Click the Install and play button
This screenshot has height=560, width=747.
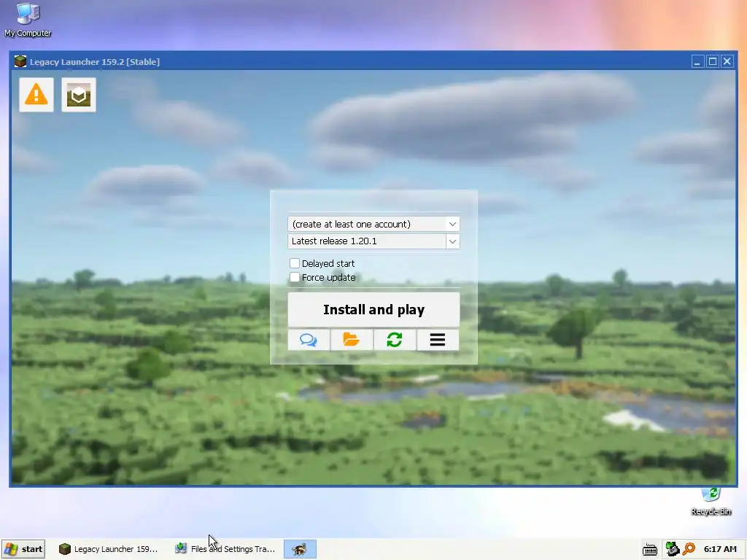pyautogui.click(x=373, y=309)
